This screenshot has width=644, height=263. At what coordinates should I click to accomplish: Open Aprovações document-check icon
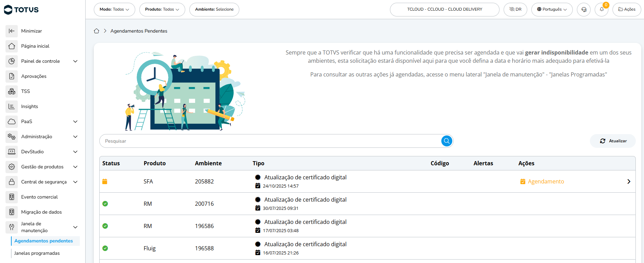pyautogui.click(x=12, y=76)
